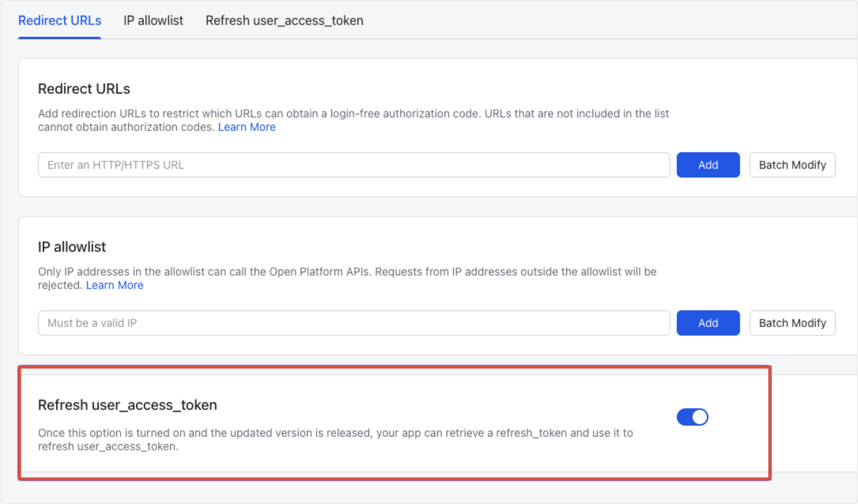Click the blue underline beneath the active tab
This screenshot has height=504, width=858.
click(59, 38)
